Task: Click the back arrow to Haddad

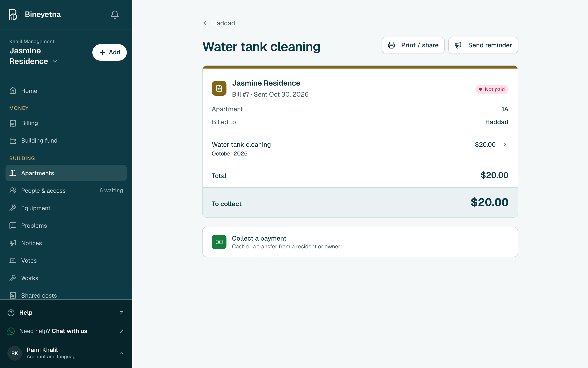Action: [x=206, y=23]
